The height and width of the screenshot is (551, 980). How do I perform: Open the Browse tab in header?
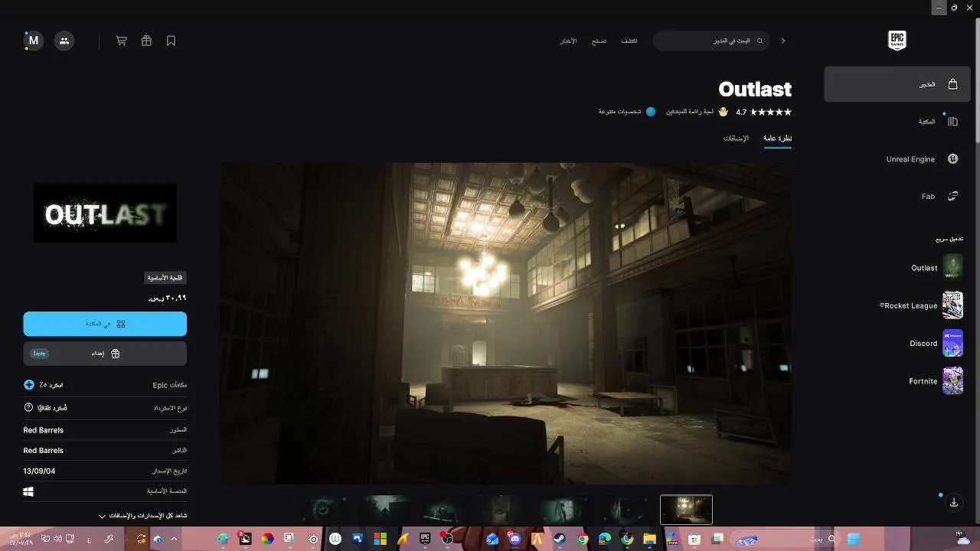pyautogui.click(x=599, y=41)
